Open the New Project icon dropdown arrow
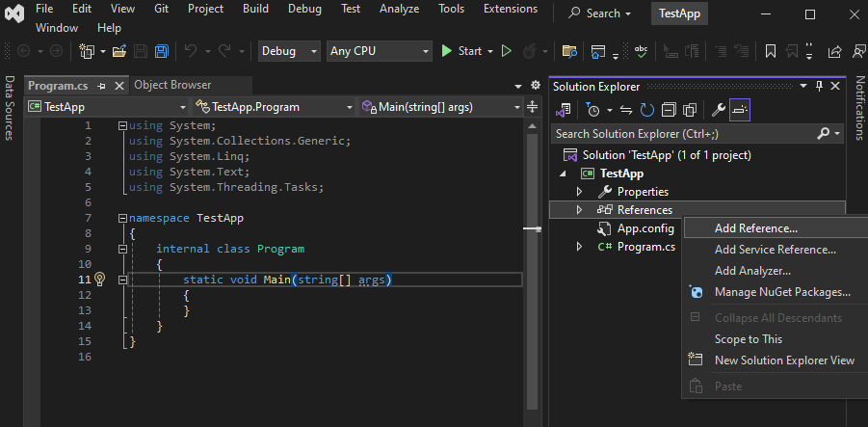868x427 pixels. click(103, 51)
